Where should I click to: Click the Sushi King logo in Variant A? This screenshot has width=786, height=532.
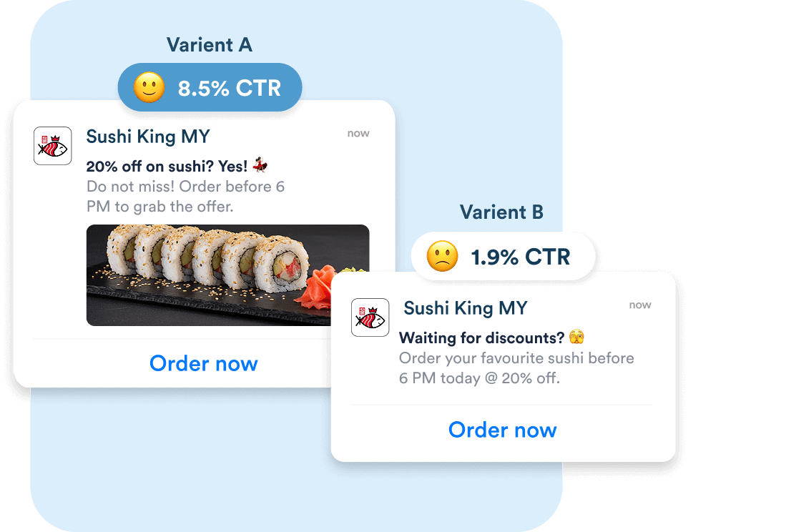tap(53, 146)
